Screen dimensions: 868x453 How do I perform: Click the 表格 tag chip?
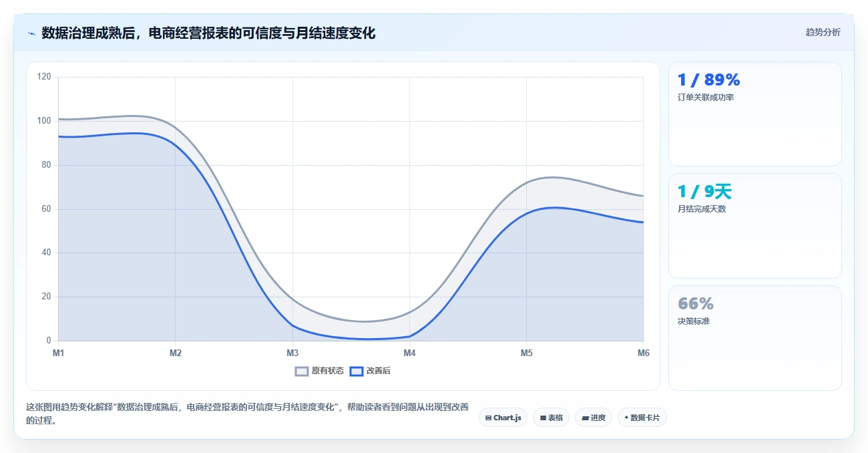[551, 418]
